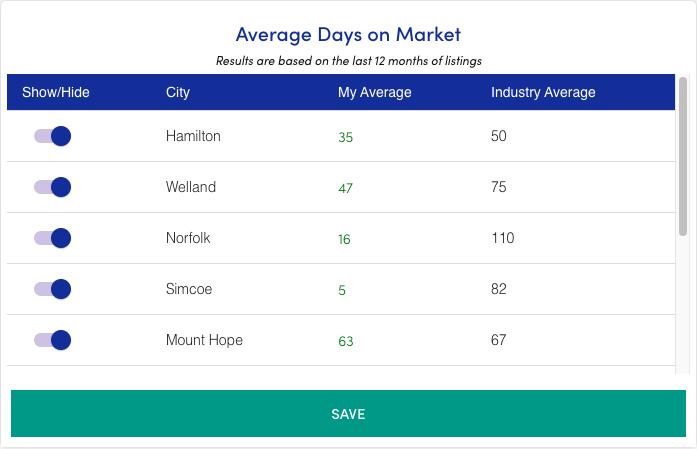This screenshot has width=697, height=449.
Task: Click the Simcoe city cell
Action: pyautogui.click(x=189, y=289)
